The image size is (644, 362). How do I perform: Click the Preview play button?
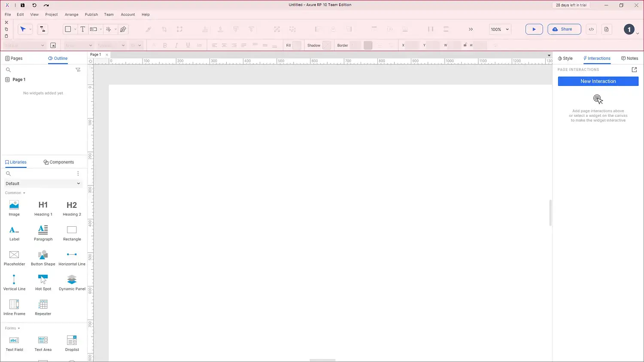[x=534, y=29]
